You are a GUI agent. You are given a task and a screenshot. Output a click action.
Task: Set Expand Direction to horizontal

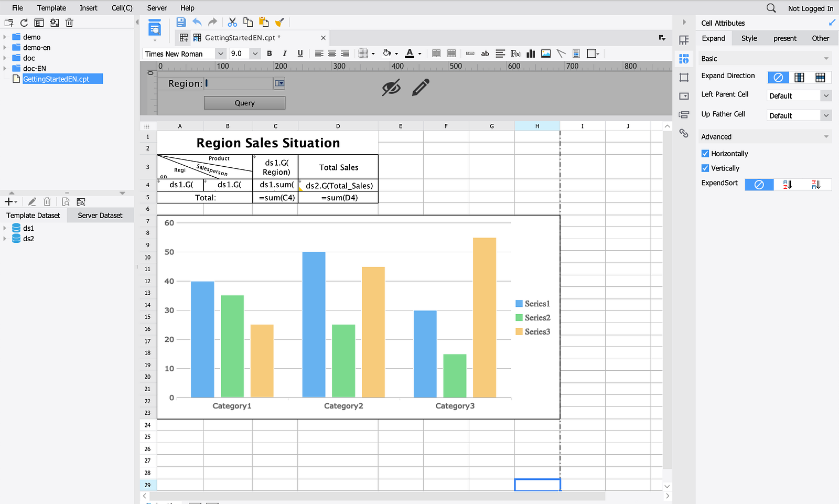[820, 78]
